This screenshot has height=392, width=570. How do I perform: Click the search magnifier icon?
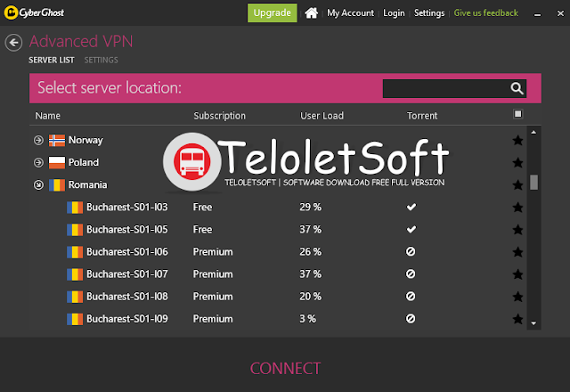pyautogui.click(x=517, y=88)
